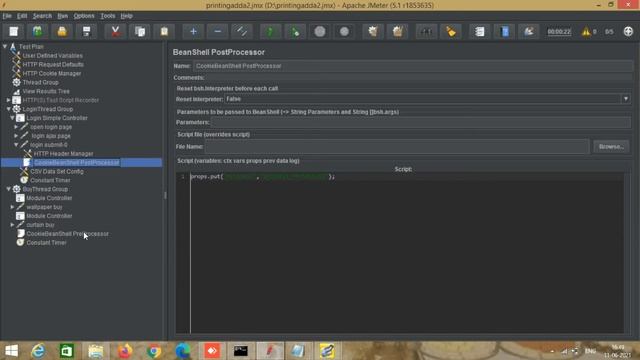Open the Tools menu

point(108,16)
